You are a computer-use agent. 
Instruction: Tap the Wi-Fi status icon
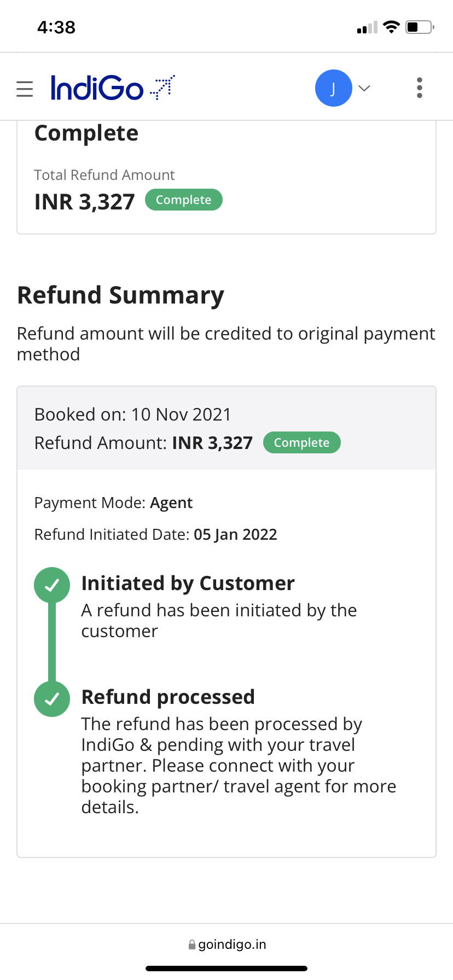coord(391,27)
